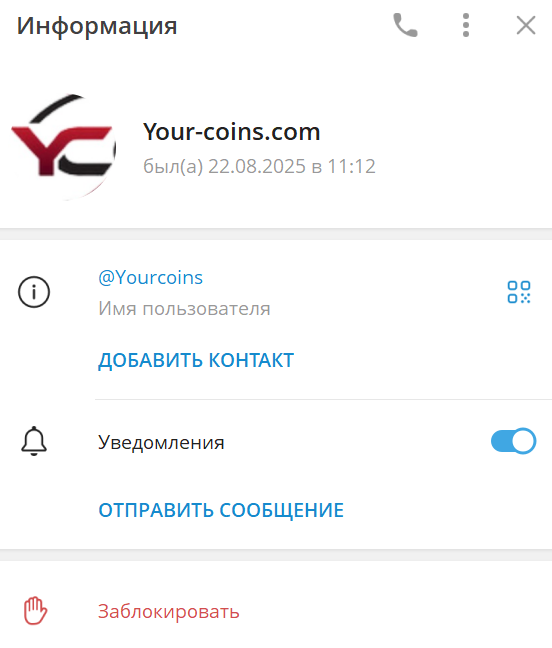Image resolution: width=552 pixels, height=648 pixels.
Task: Start a voice call with the phone icon
Action: point(405,26)
